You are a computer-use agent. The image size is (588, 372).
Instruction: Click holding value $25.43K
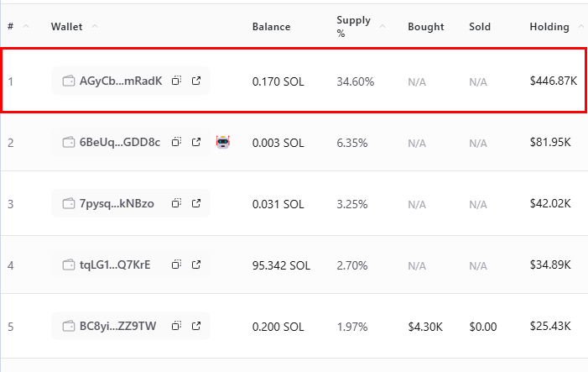(x=550, y=326)
